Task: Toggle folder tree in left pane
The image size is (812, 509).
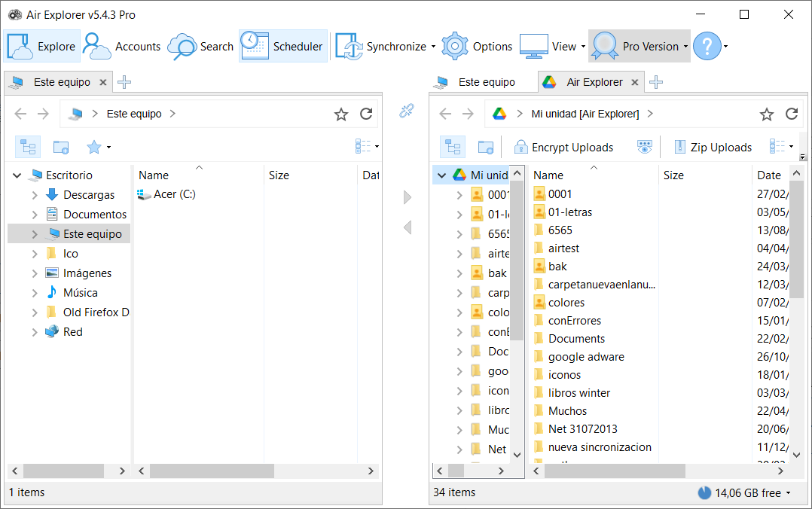Action: (28, 147)
